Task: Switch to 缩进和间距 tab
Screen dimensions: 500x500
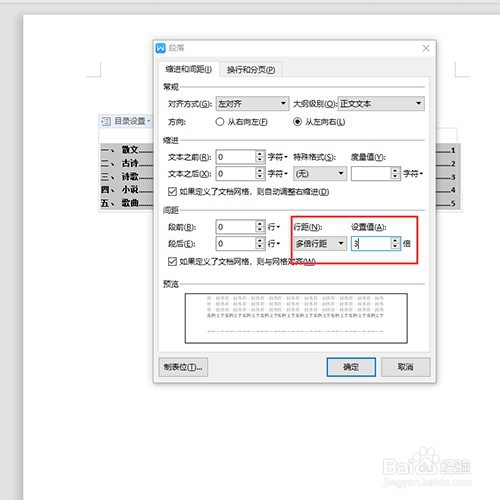Action: [189, 69]
